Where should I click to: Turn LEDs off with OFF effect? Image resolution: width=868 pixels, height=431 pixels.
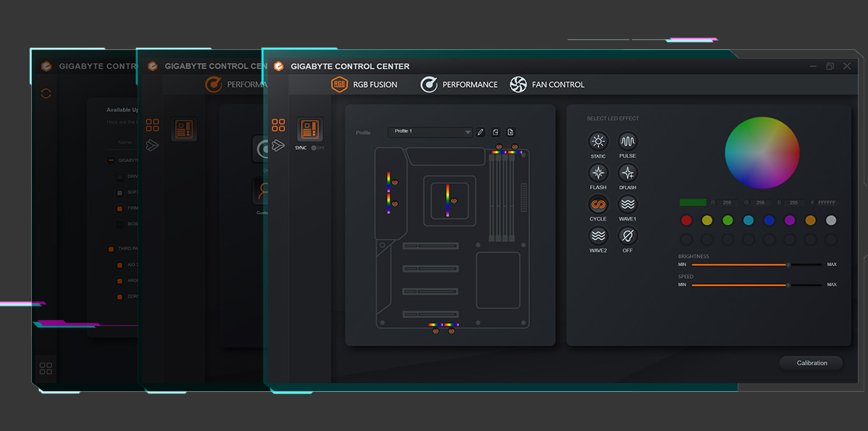[628, 236]
